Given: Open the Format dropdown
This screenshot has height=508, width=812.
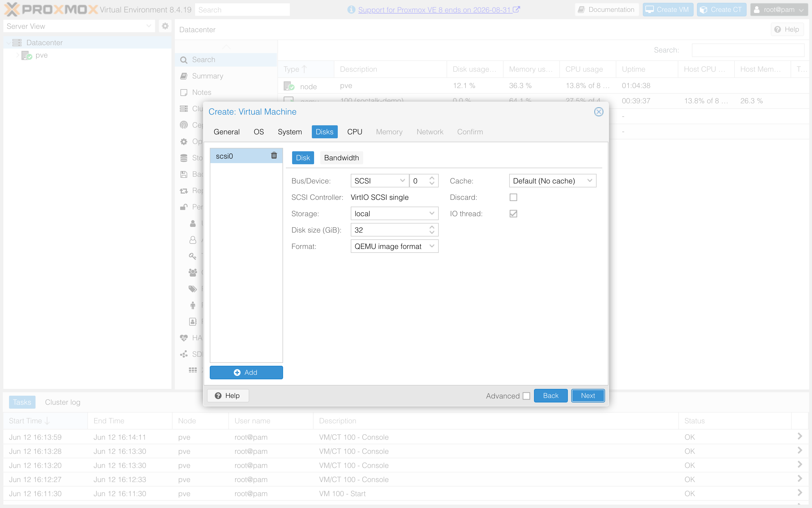Looking at the screenshot, I should click(431, 246).
